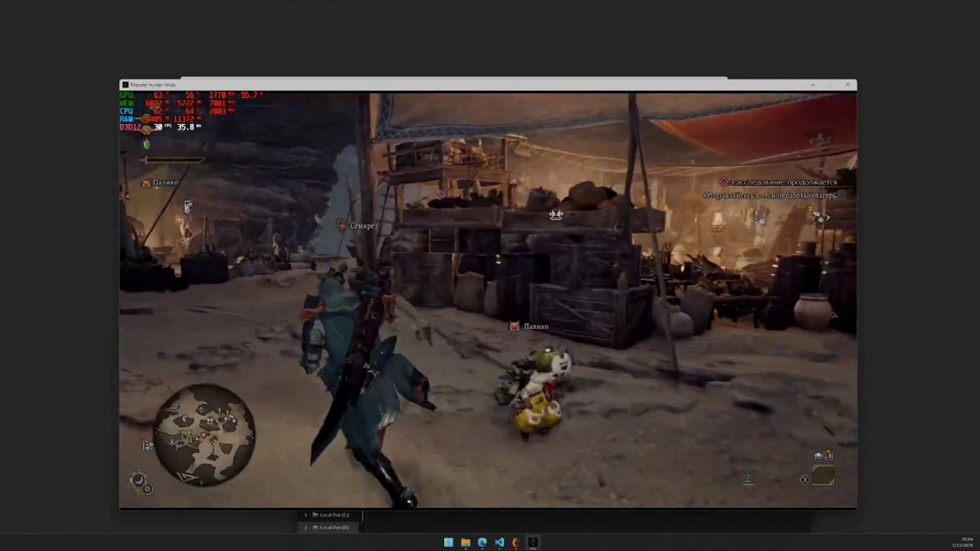This screenshot has height=551, width=980.
Task: Click the weapon sharpness gauge
Action: [172, 160]
